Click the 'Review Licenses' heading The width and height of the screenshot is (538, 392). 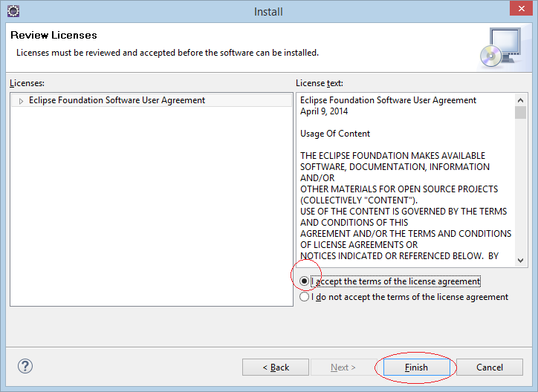point(54,35)
